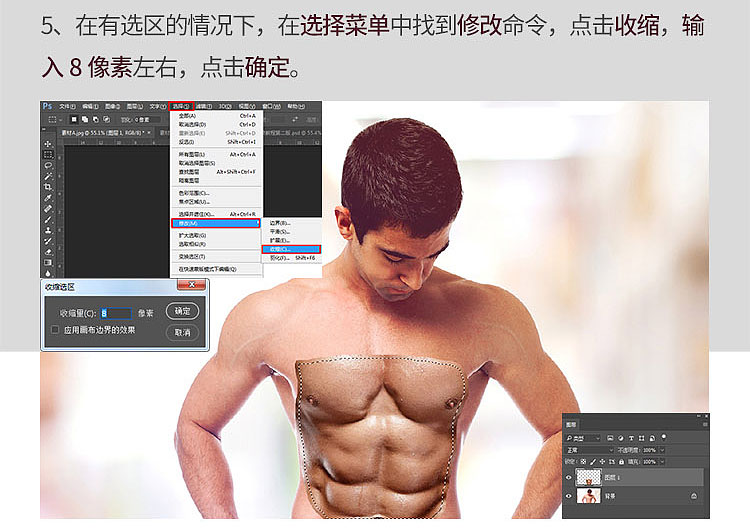Toggle the layer filter on/off switch
Screen dimensions: 750x528
point(664,437)
